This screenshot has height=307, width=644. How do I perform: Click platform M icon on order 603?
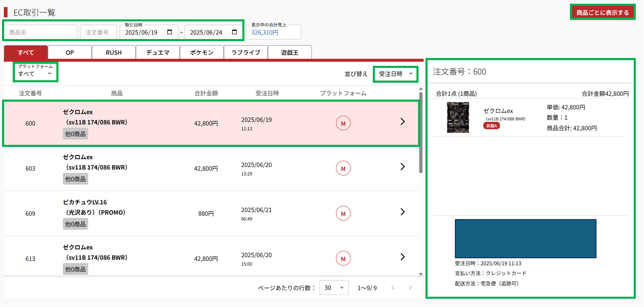coord(343,168)
